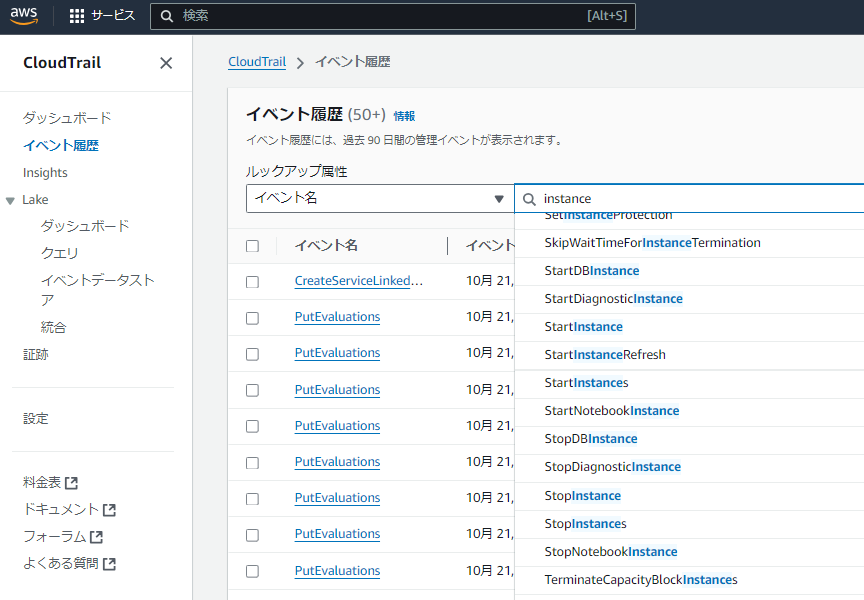
Task: Open the ドキュメント link
Action: (x=61, y=510)
